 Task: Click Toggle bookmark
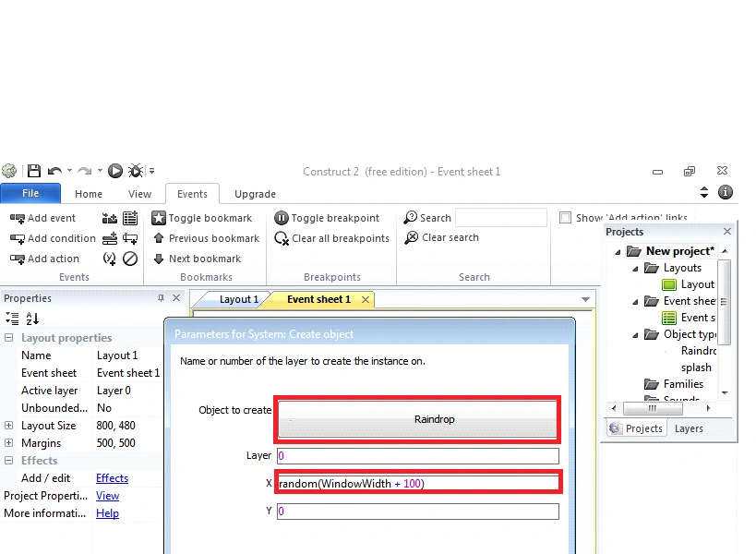pos(201,218)
